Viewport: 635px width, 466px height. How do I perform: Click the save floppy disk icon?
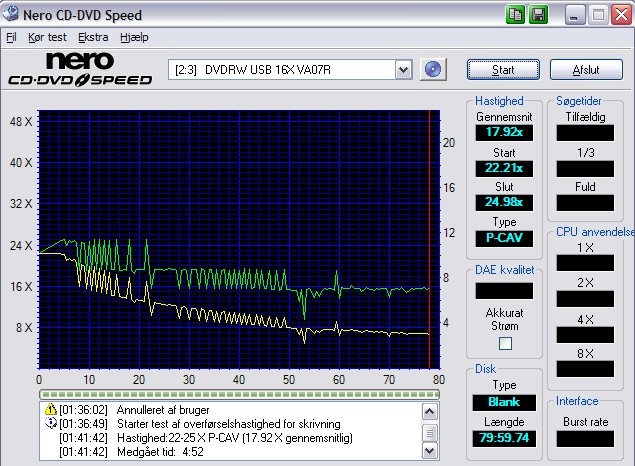pos(538,15)
